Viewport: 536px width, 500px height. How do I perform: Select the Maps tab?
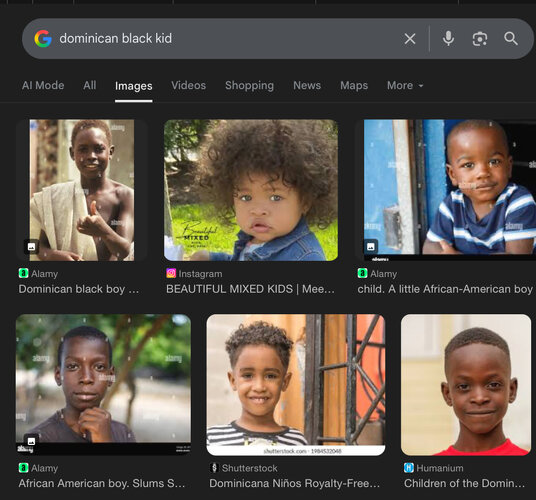pos(354,85)
